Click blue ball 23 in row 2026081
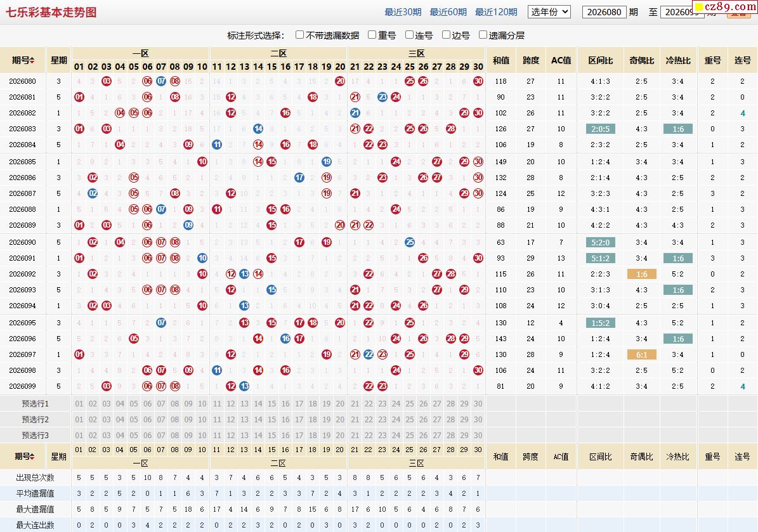The height and width of the screenshot is (532, 758). tap(382, 97)
